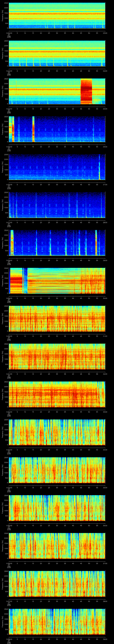
Task: Select the spectrogram panel starting at 9:23:00
Action: coord(57,54)
